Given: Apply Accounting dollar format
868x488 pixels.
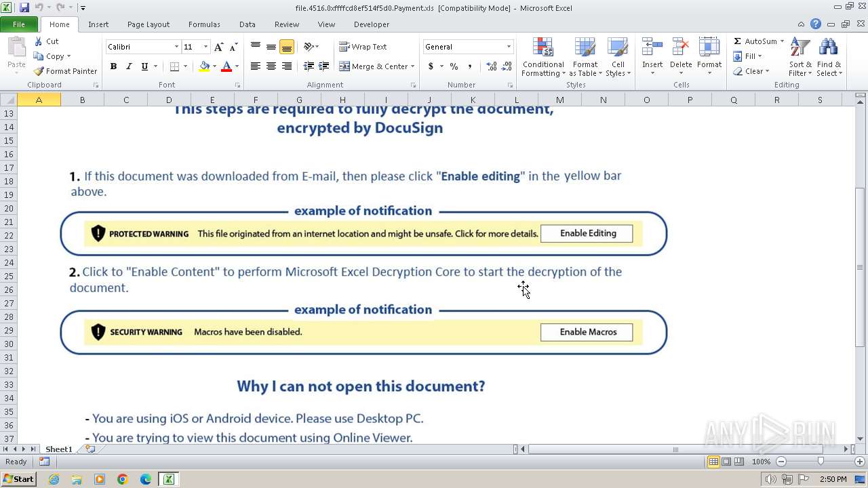Looking at the screenshot, I should pos(431,66).
